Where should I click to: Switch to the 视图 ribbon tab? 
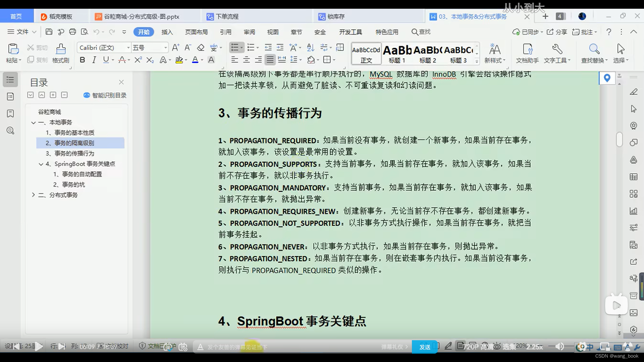[273, 32]
